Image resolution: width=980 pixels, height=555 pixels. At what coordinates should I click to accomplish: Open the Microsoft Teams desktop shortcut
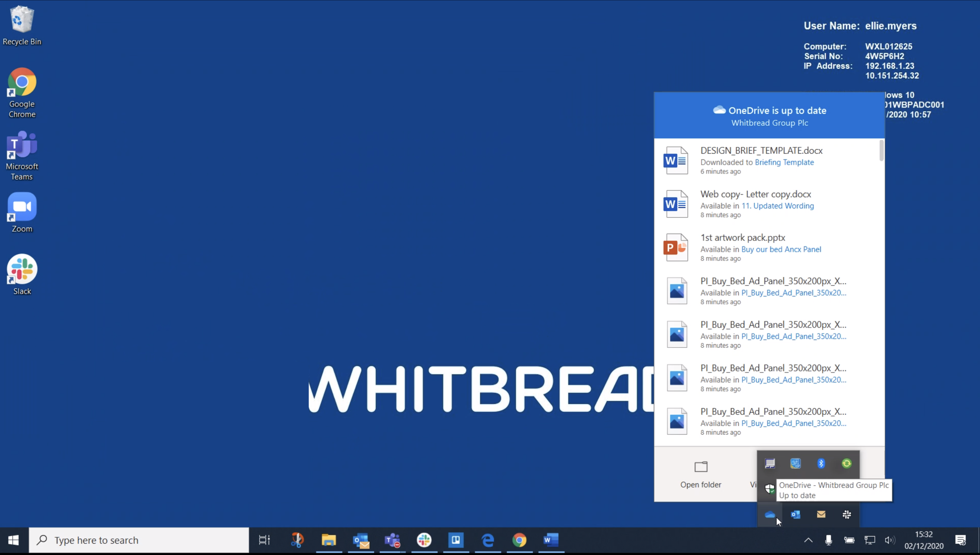tap(22, 155)
